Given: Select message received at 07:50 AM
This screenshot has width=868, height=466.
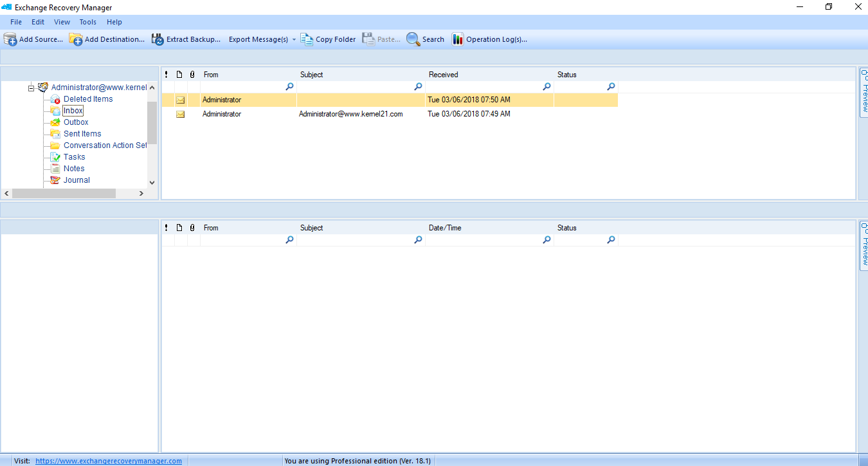Looking at the screenshot, I should pos(390,100).
